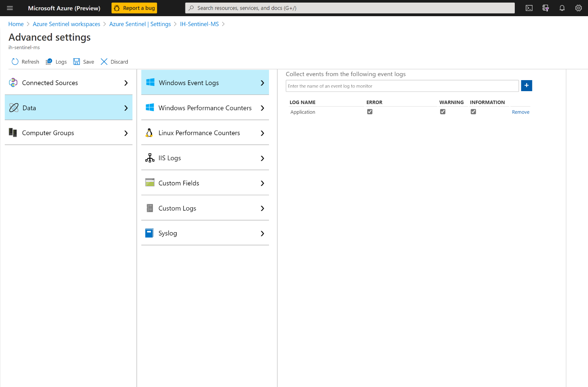The height and width of the screenshot is (387, 588).
Task: Open directory and subscription filter icon
Action: click(546, 8)
